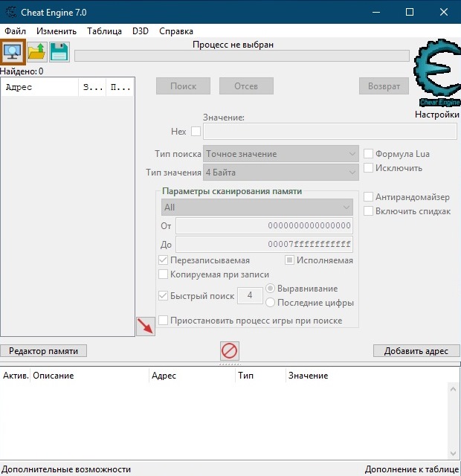Click the red arrow add-to-list icon
The width and height of the screenshot is (461, 476).
click(x=146, y=326)
